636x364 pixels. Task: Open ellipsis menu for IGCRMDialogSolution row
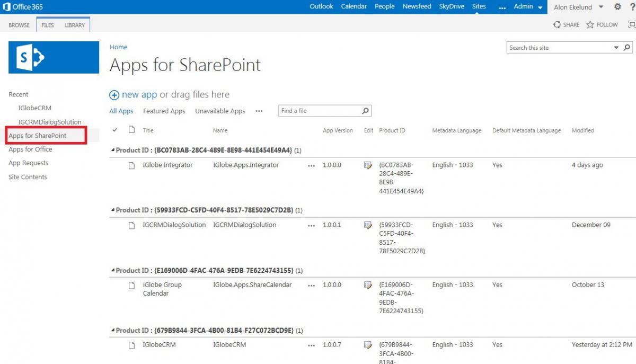point(311,225)
